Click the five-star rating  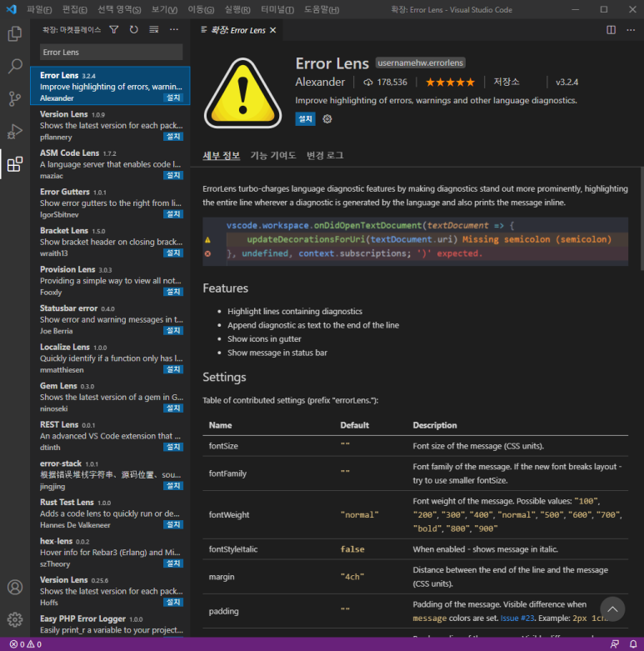tap(450, 83)
